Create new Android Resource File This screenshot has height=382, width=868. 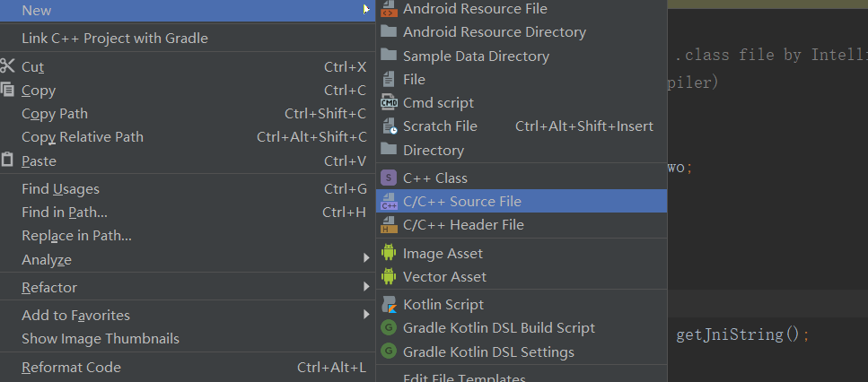(x=522, y=9)
